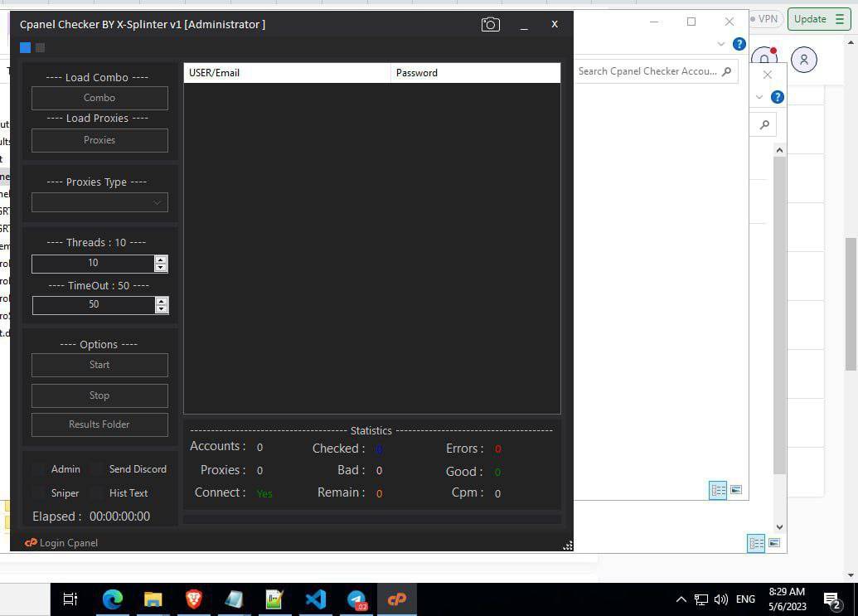
Task: Open the Combo load button
Action: click(x=99, y=98)
